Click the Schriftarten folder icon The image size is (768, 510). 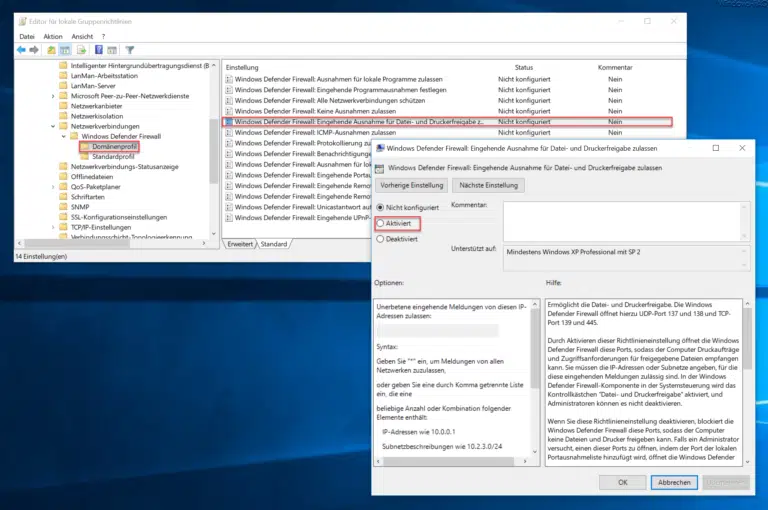point(63,196)
